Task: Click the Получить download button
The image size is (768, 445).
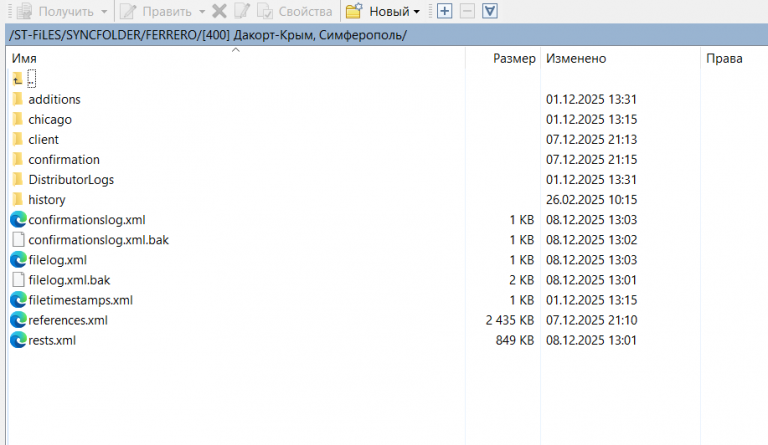Action: [54, 11]
